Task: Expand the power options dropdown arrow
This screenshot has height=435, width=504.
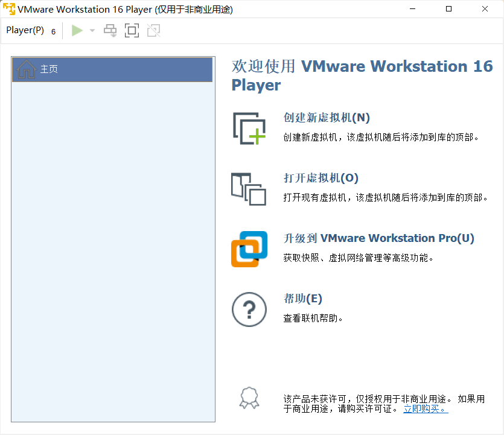Action: [x=92, y=31]
